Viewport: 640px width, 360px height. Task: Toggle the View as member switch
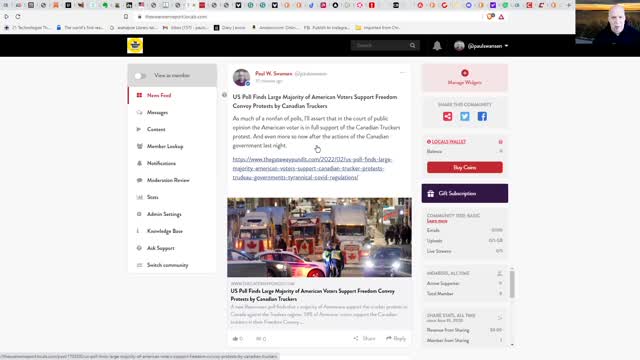[x=140, y=76]
